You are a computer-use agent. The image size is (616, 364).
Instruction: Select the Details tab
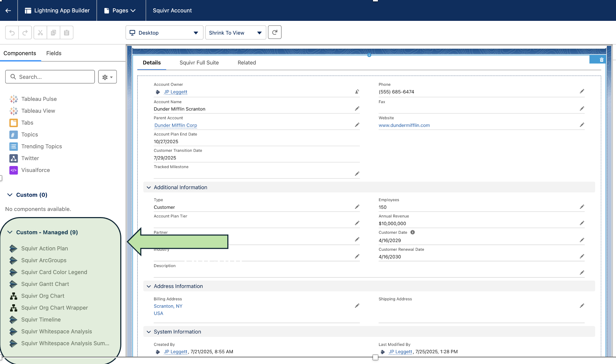[x=152, y=63]
